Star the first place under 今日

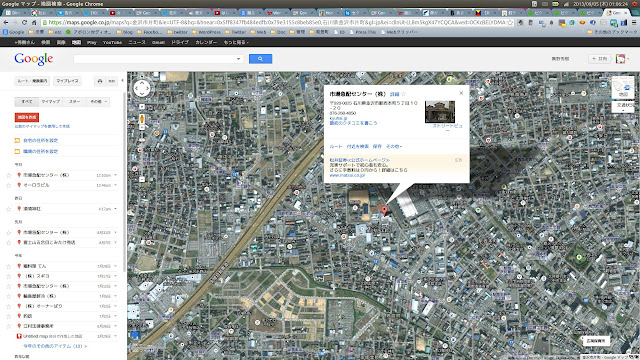click(9, 175)
